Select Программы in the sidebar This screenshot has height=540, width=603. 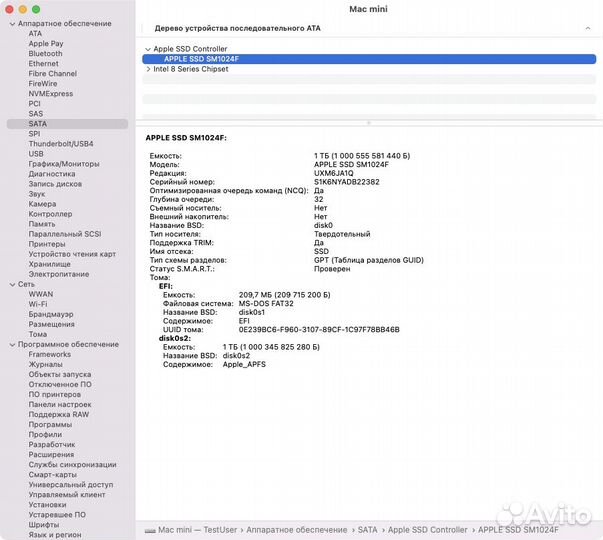click(50, 424)
